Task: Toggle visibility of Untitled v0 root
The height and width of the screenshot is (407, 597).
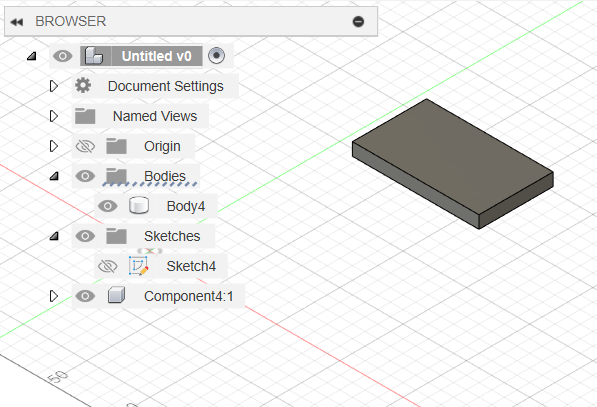Action: (63, 56)
